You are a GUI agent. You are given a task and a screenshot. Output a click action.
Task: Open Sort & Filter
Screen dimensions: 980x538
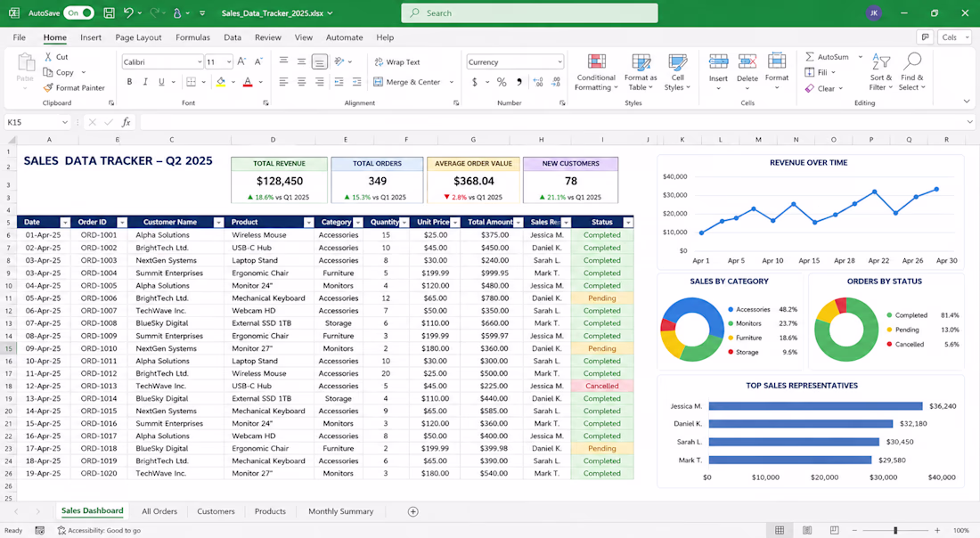881,72
